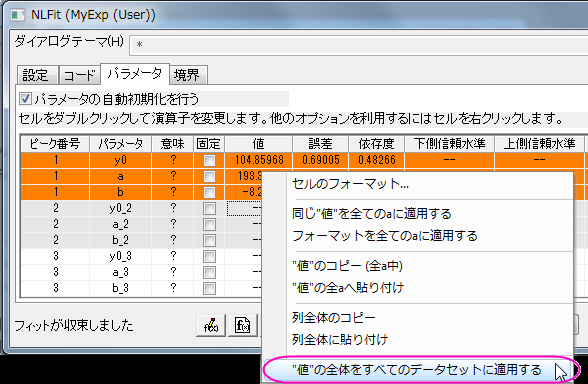Click the y0_2 parameter name cell

[x=120, y=208]
